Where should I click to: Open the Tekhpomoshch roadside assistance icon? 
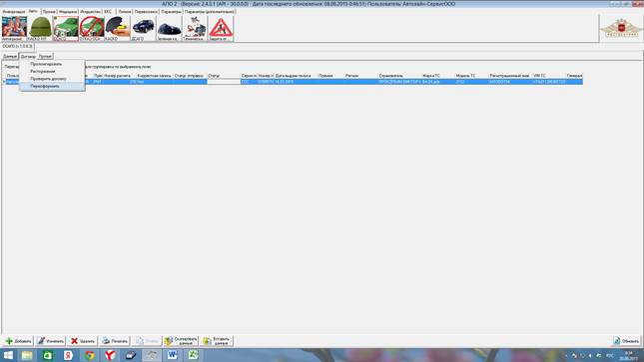click(195, 28)
